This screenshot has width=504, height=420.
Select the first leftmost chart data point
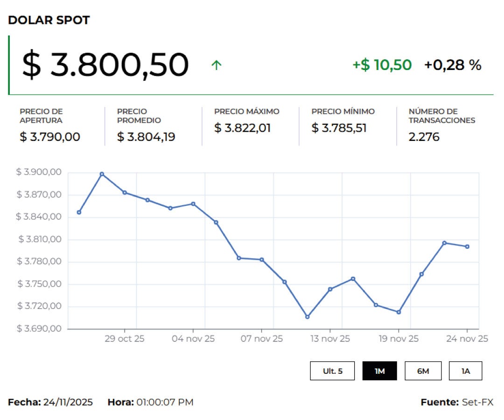[x=79, y=212]
